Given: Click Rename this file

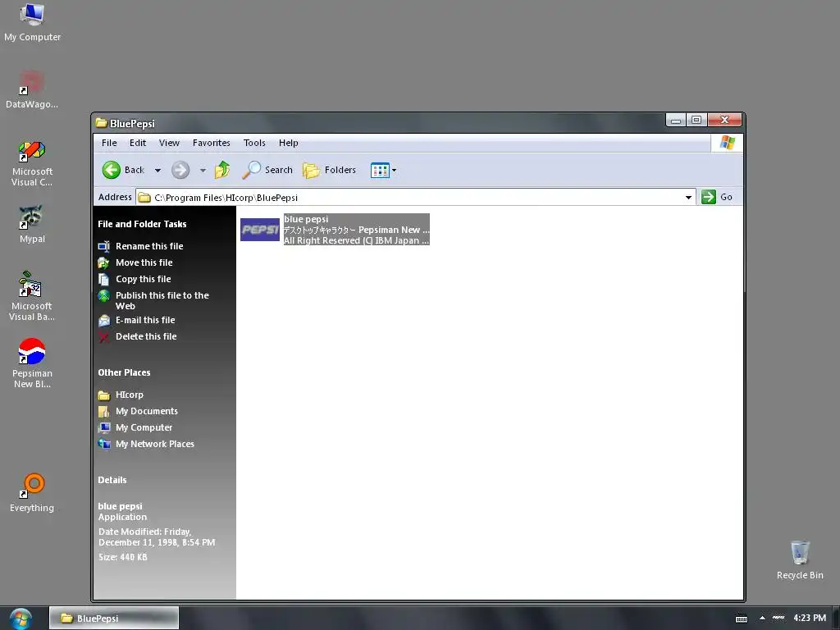Looking at the screenshot, I should pos(141,246).
